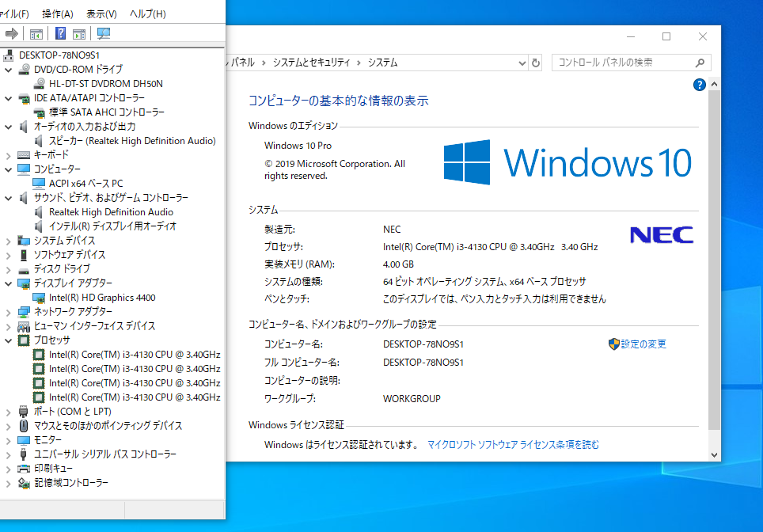This screenshot has height=532, width=763.
Task: Expand the ソフトウェア デバイス node
Action: click(8, 255)
